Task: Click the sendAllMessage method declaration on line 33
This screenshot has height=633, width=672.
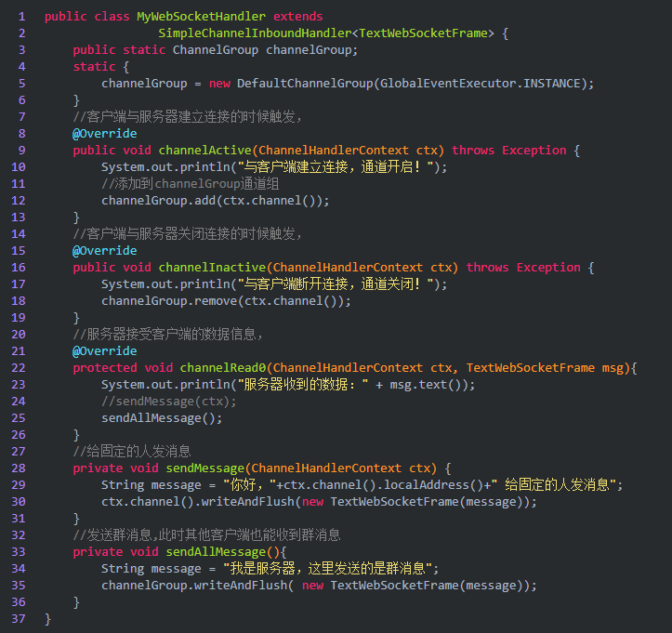Action: tap(179, 551)
